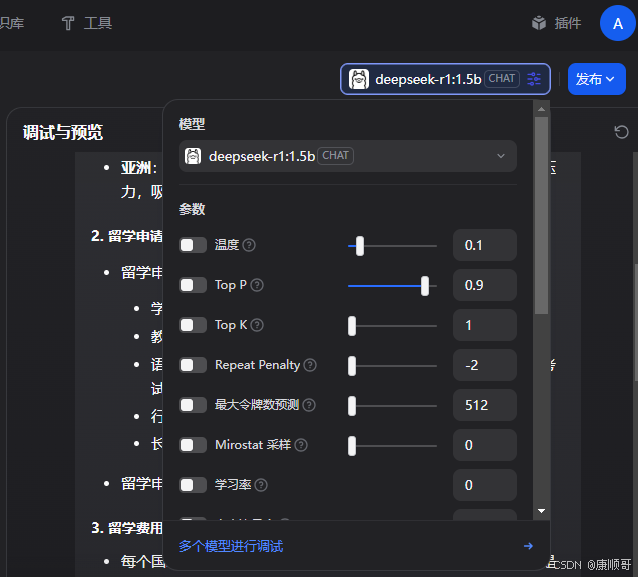Open the 发布 (Publish) dropdown button
The width and height of the screenshot is (638, 577).
tap(596, 79)
